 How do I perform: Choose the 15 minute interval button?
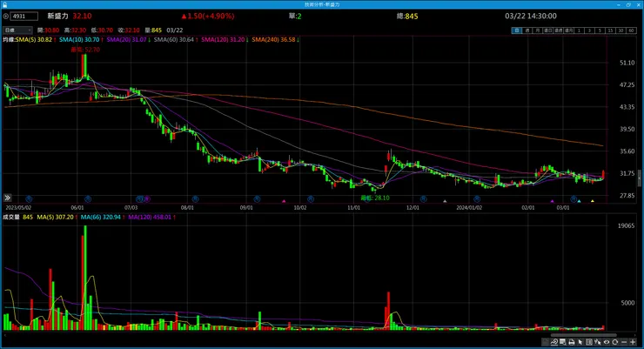pos(610,30)
